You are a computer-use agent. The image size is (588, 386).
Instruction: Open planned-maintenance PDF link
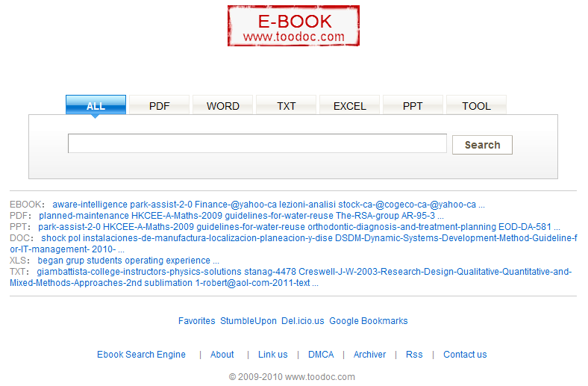point(84,216)
